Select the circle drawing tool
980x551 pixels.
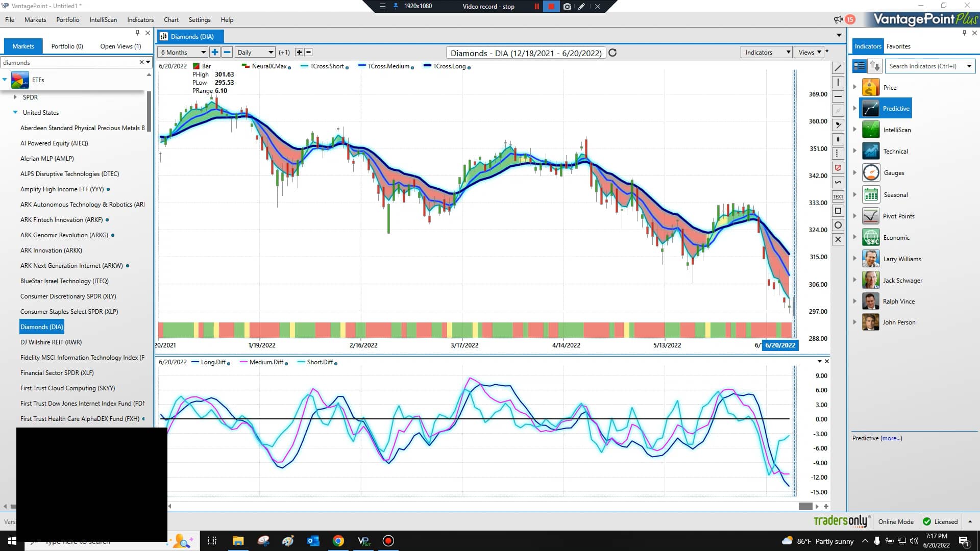(838, 225)
